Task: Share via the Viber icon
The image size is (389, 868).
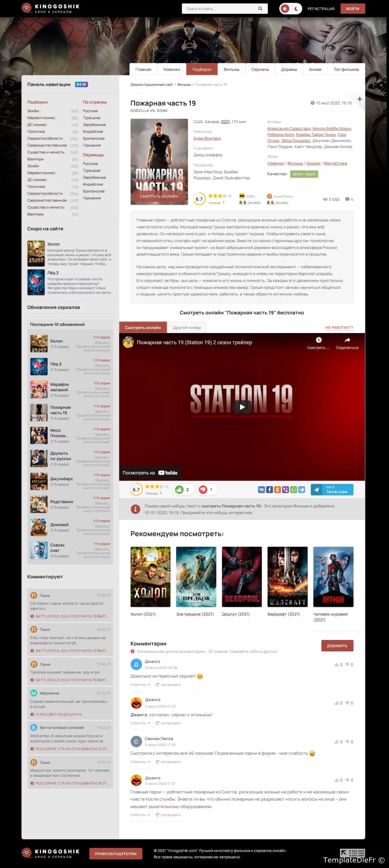Action: coord(286,490)
